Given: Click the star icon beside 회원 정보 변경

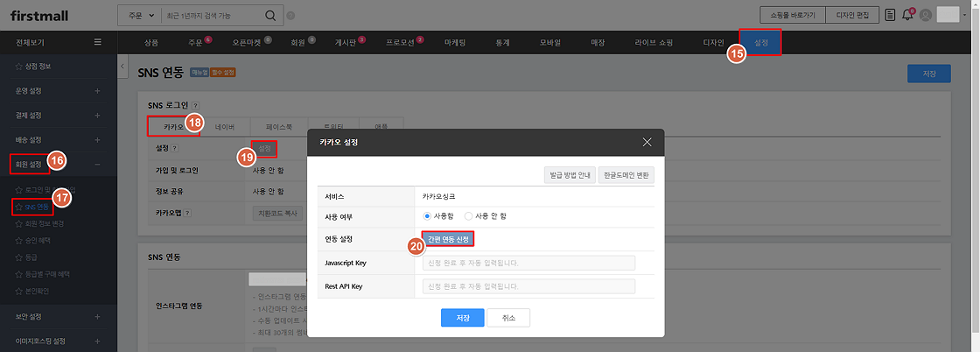Looking at the screenshot, I should coord(18,223).
